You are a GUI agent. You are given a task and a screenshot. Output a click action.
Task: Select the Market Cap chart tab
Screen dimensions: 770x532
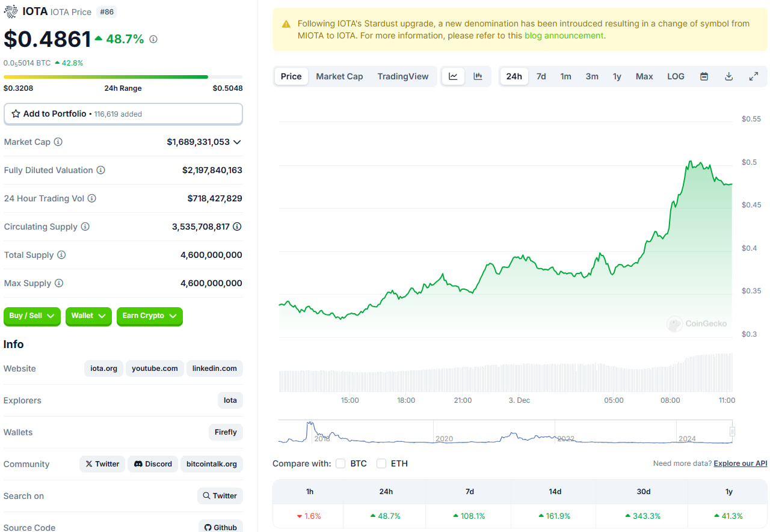point(339,76)
